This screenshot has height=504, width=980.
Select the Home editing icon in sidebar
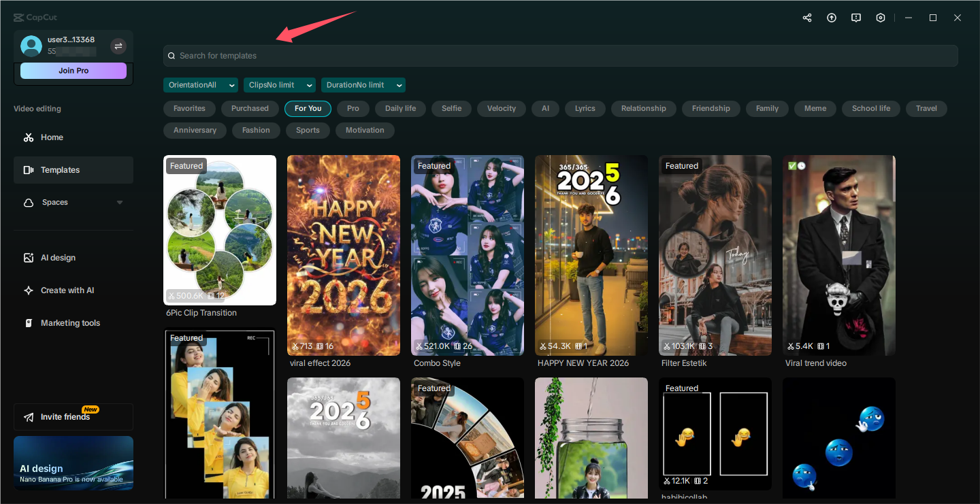pyautogui.click(x=28, y=137)
